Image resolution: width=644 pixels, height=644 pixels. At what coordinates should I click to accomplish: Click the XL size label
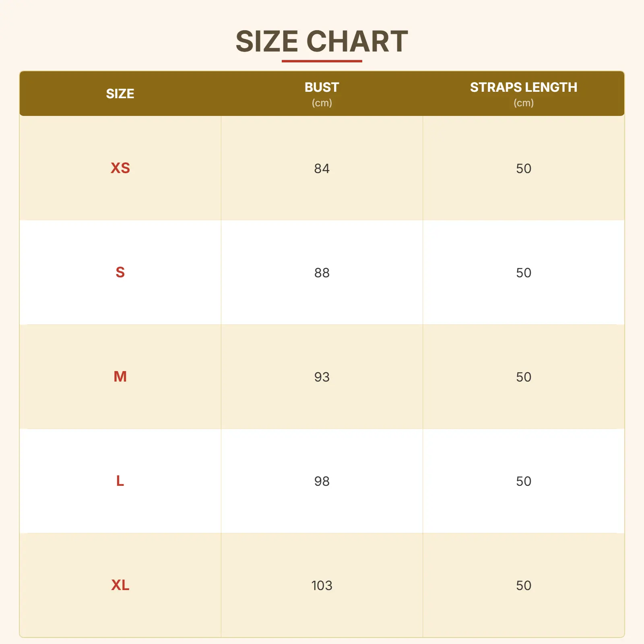pyautogui.click(x=120, y=585)
